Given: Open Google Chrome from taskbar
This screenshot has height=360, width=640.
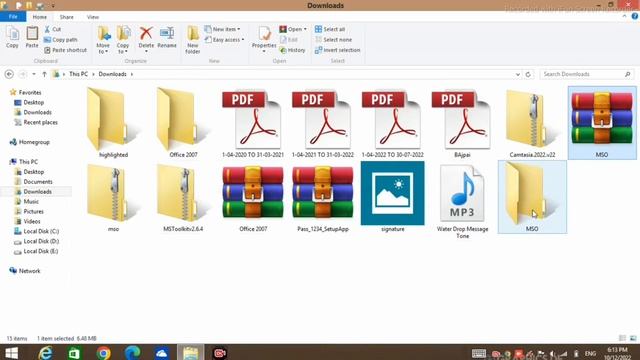Looking at the screenshot, I should 104,353.
